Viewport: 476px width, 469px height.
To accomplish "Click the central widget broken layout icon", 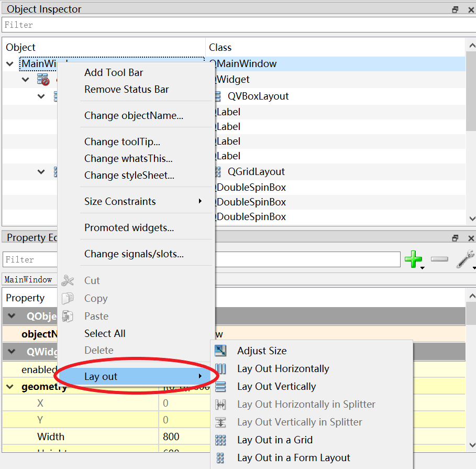I will pyautogui.click(x=43, y=80).
